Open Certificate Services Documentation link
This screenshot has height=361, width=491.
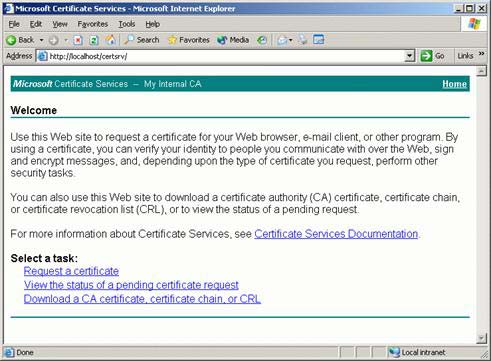[336, 234]
